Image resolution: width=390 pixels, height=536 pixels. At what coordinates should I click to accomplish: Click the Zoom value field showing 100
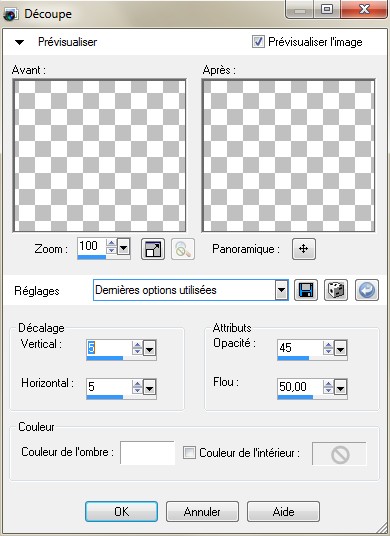(92, 246)
